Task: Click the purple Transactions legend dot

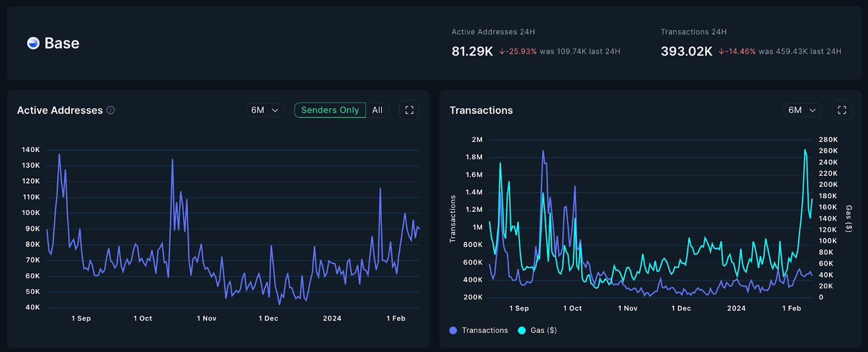Action: [453, 330]
